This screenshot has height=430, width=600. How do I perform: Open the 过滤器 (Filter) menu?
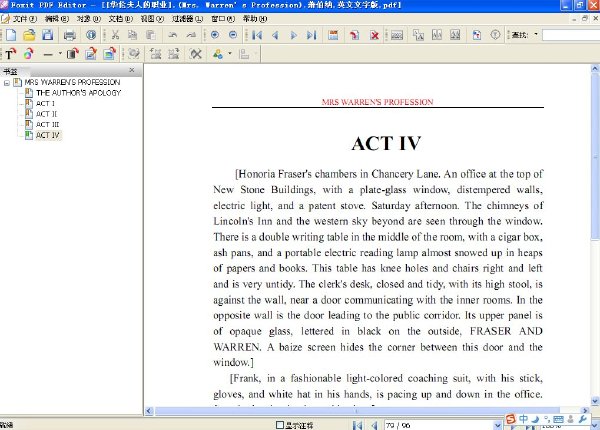coord(187,19)
